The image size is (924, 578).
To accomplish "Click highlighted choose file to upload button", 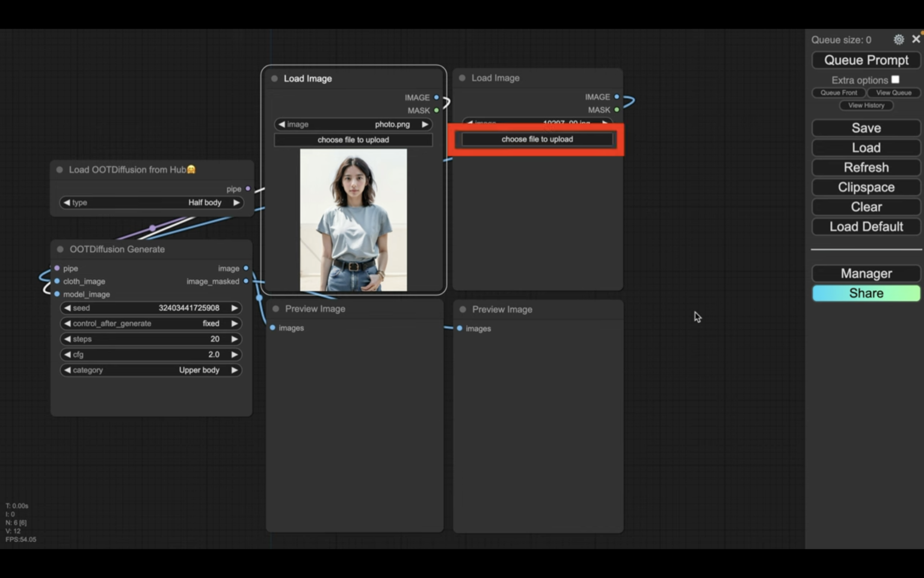I will click(537, 139).
